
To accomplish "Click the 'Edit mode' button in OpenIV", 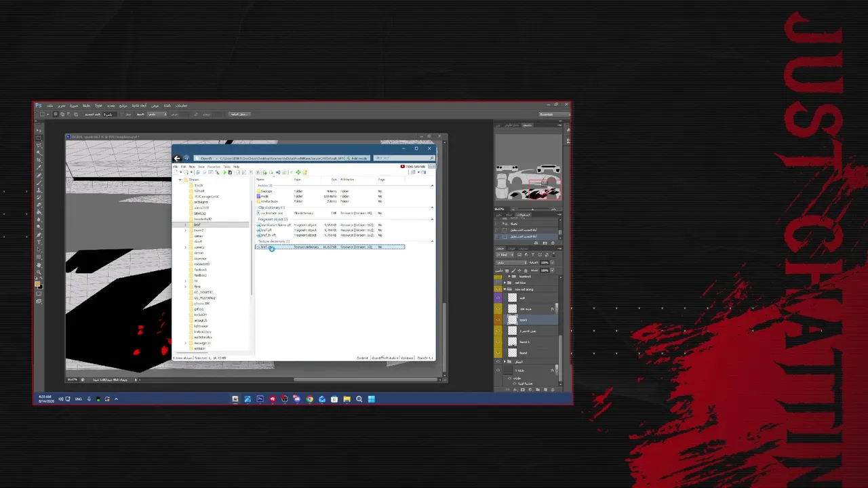I will pyautogui.click(x=357, y=159).
